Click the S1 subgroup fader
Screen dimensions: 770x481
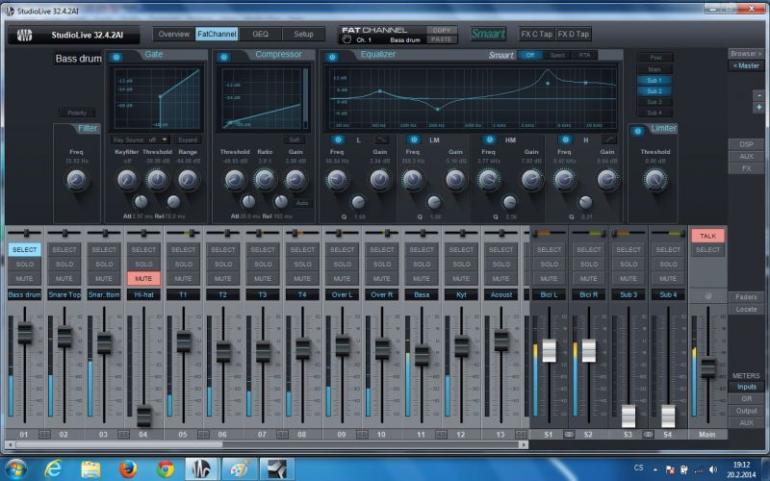coord(549,351)
